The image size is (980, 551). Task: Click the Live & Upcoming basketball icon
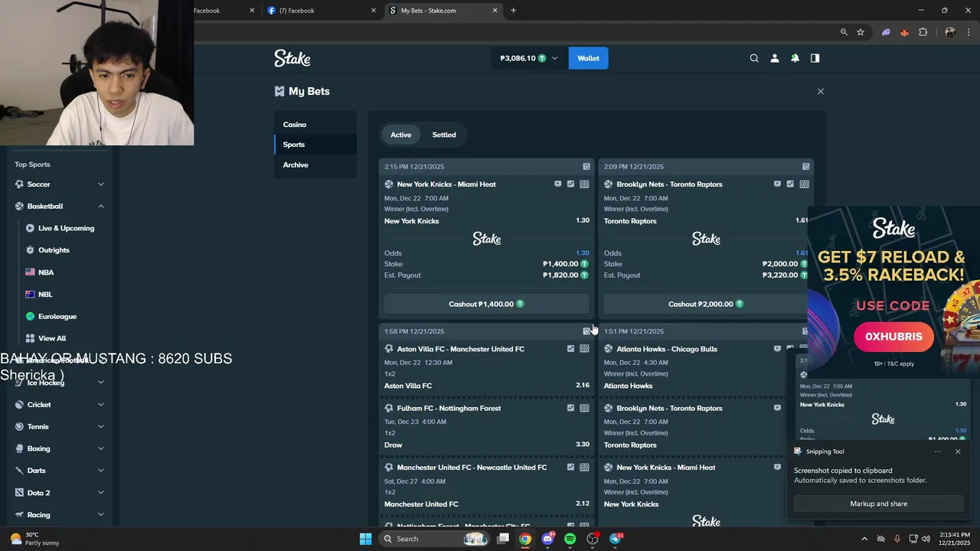30,228
